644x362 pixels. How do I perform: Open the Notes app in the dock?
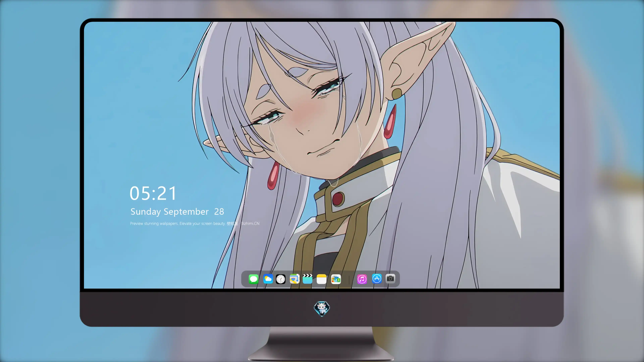click(x=321, y=279)
